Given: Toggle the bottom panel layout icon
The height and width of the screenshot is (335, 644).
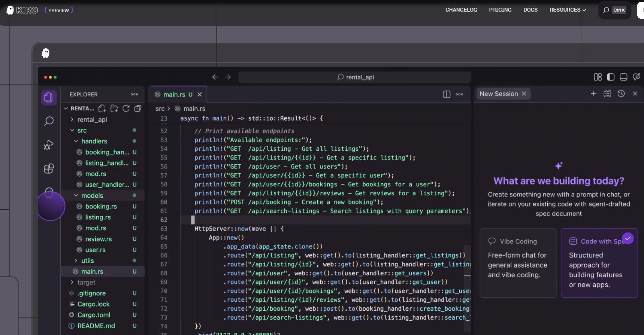Looking at the screenshot, I should (x=623, y=77).
